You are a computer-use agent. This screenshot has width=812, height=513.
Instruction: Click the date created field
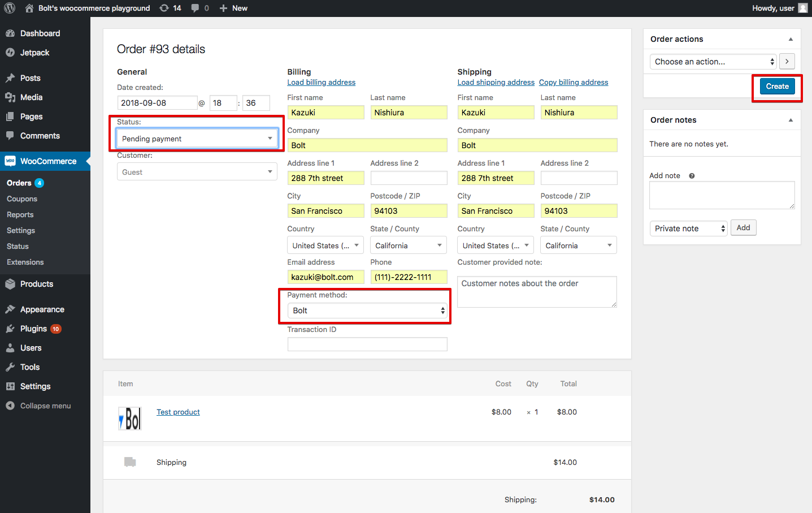pyautogui.click(x=158, y=103)
